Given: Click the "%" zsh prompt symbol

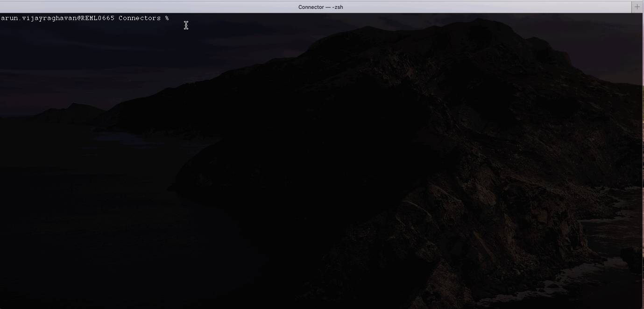Looking at the screenshot, I should point(166,18).
